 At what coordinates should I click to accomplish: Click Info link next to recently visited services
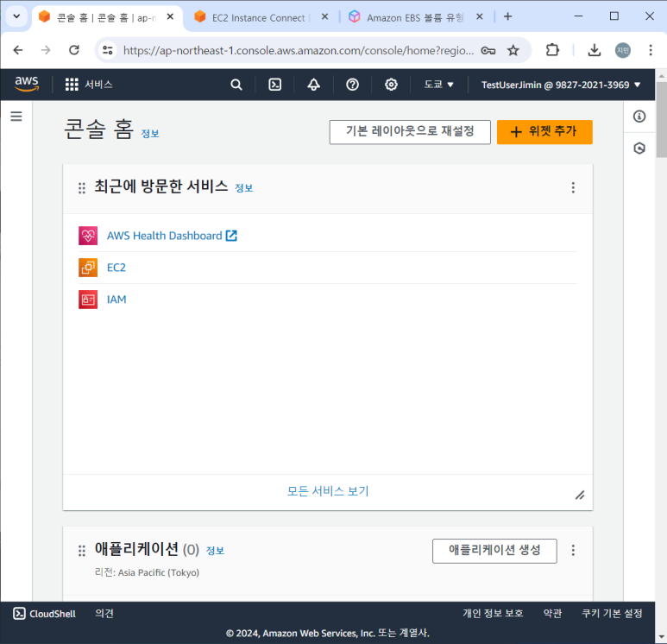point(243,187)
